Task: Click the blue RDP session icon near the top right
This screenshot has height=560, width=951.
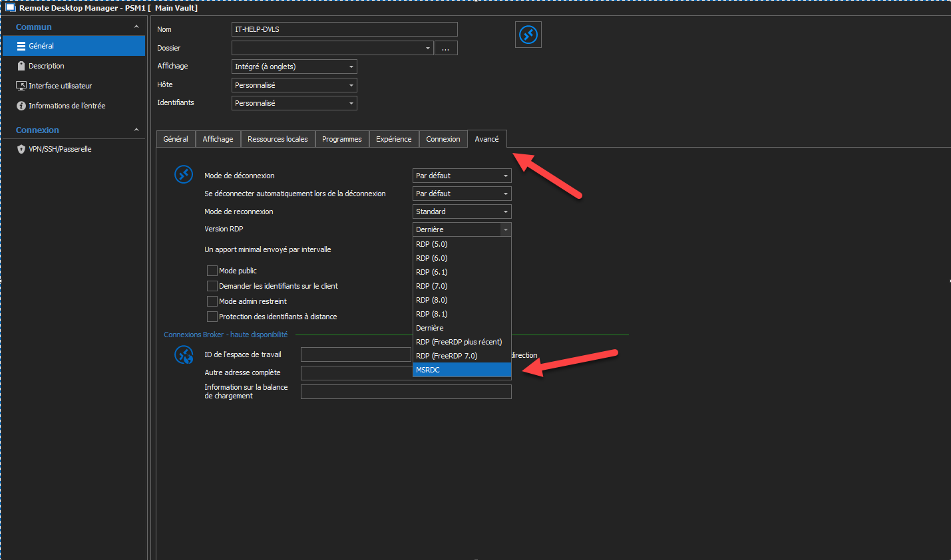Action: click(x=528, y=34)
